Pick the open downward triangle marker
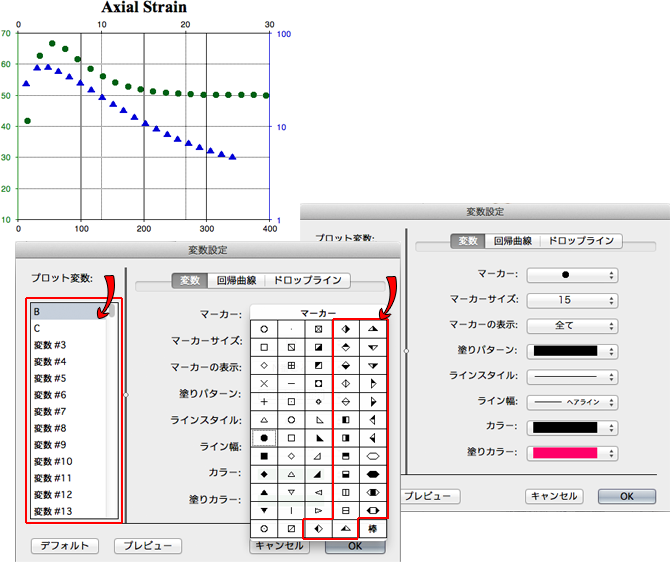Screen dimensions: 670x562 [x=291, y=492]
